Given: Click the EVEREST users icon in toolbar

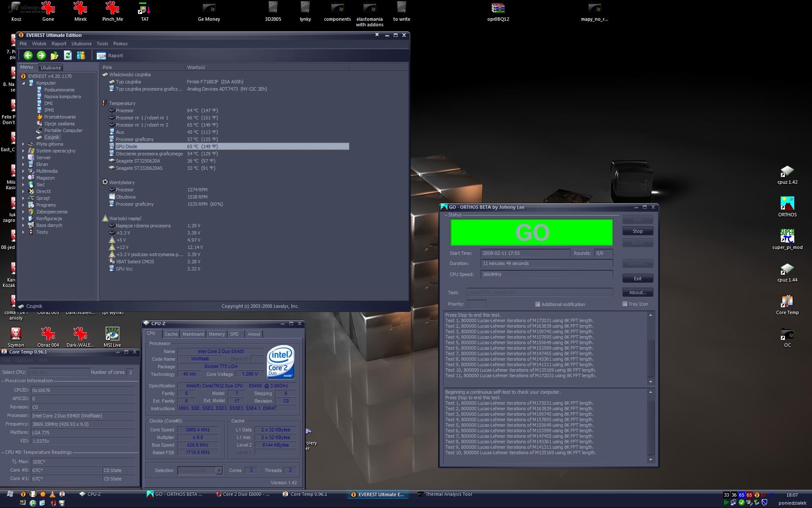Looking at the screenshot, I should coord(81,55).
